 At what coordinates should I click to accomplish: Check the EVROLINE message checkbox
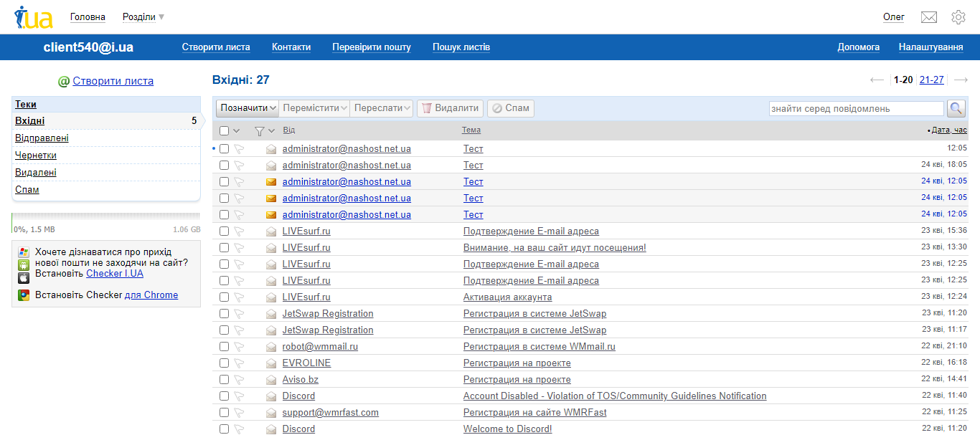225,363
